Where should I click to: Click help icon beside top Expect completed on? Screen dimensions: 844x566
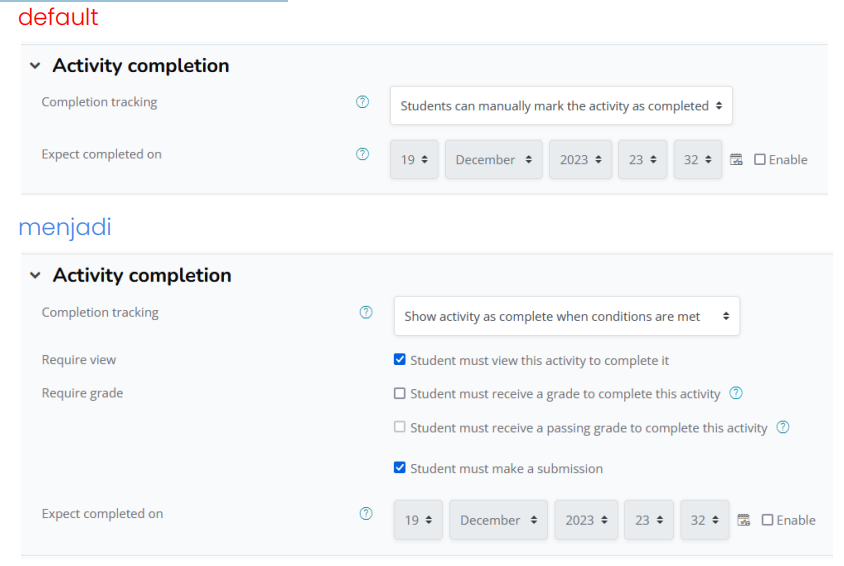tap(362, 154)
